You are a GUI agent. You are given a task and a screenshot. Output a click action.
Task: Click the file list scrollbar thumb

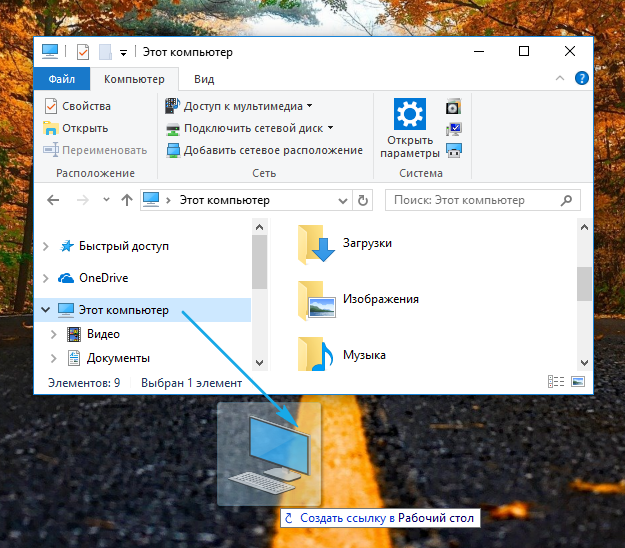[584, 284]
